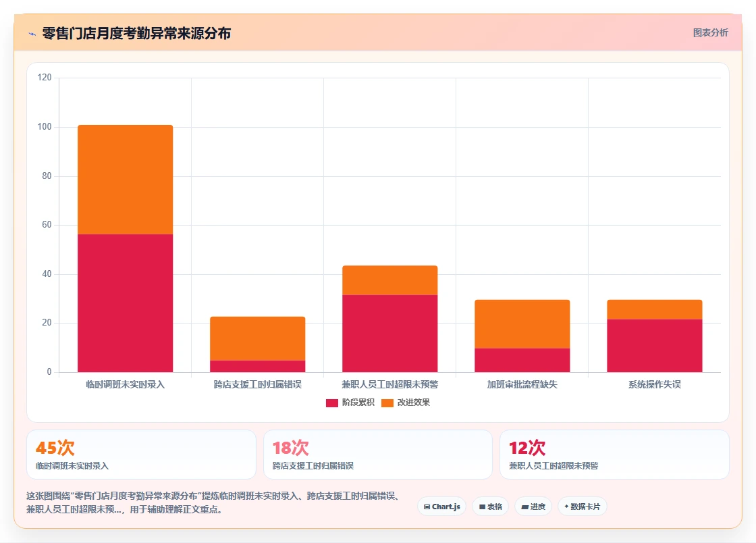Click the red segment of 加班审批流程缺失 bar

[522, 360]
